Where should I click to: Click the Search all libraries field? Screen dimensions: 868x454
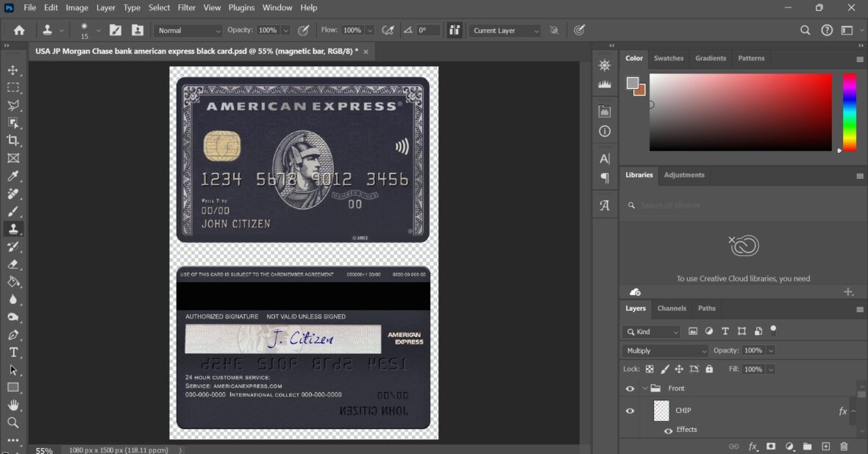(x=741, y=205)
